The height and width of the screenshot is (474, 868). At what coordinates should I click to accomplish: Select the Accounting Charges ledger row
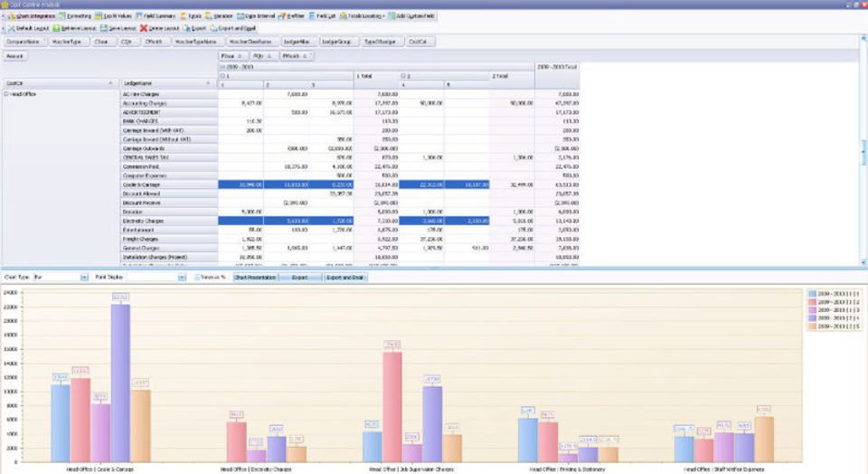coord(169,103)
